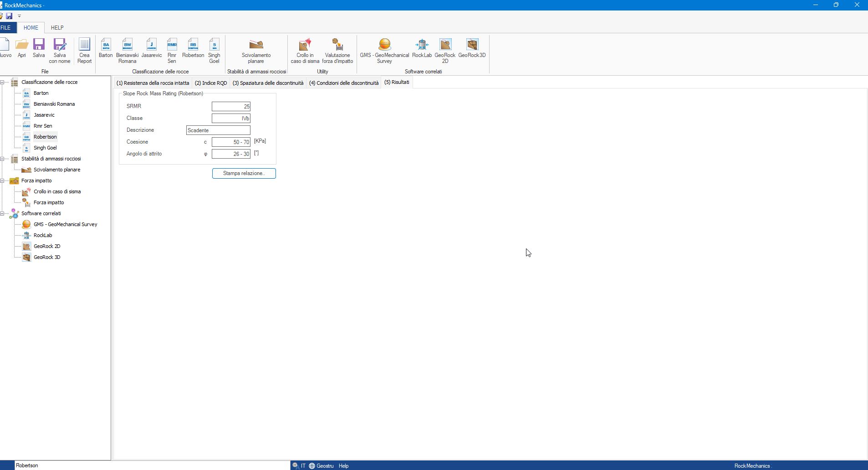Click the Crea Report icon
Viewport: 868px width, 470px height.
(x=84, y=50)
